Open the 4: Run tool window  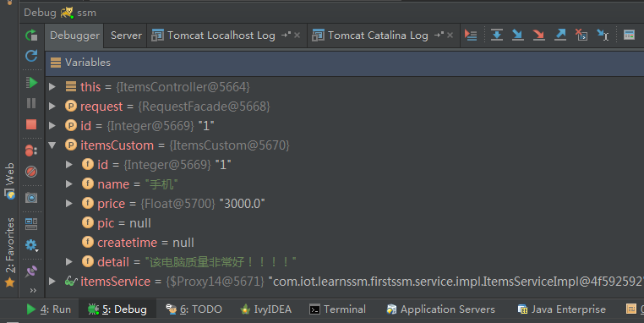48,309
